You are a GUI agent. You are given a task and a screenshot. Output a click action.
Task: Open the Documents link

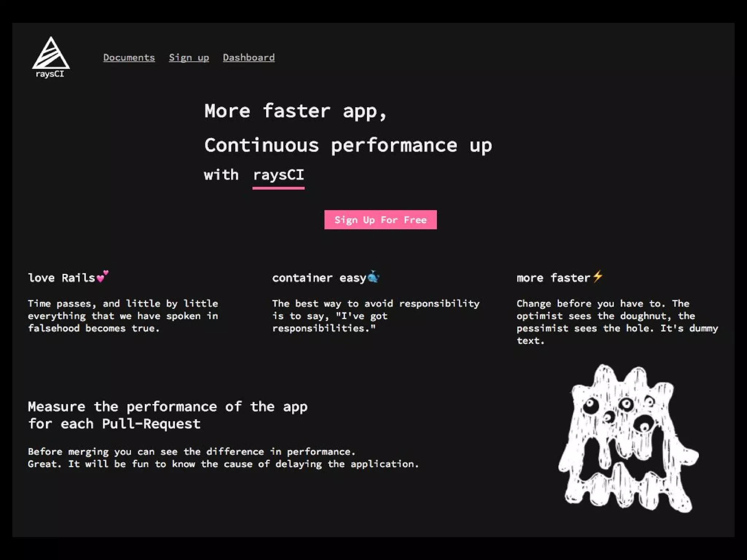point(129,58)
